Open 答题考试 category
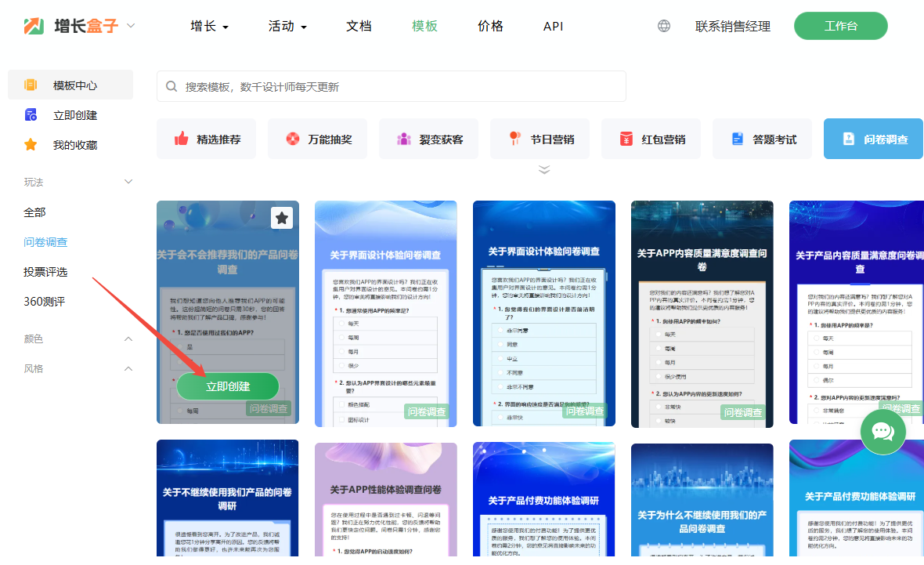 tap(763, 139)
